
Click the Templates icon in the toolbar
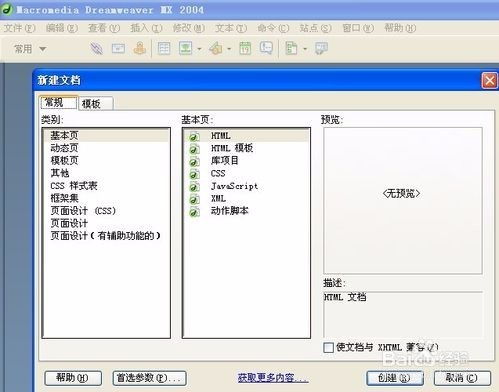[x=291, y=49]
